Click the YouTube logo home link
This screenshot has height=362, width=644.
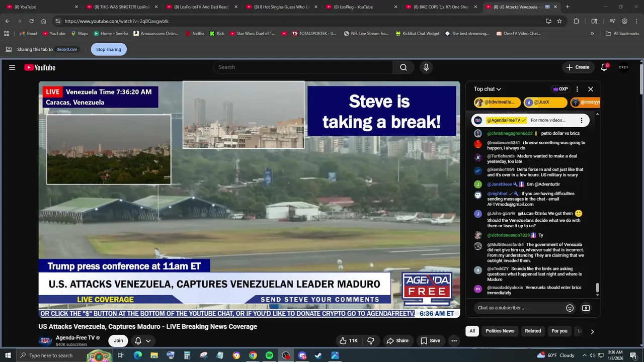pyautogui.click(x=40, y=67)
